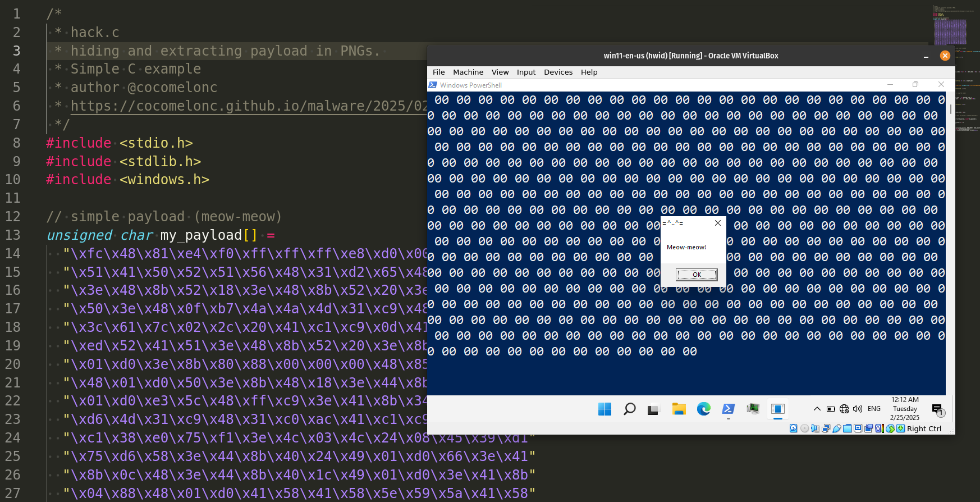Open Task View on the Windows taskbar
Viewport: 980px width, 502px height.
pyautogui.click(x=653, y=410)
